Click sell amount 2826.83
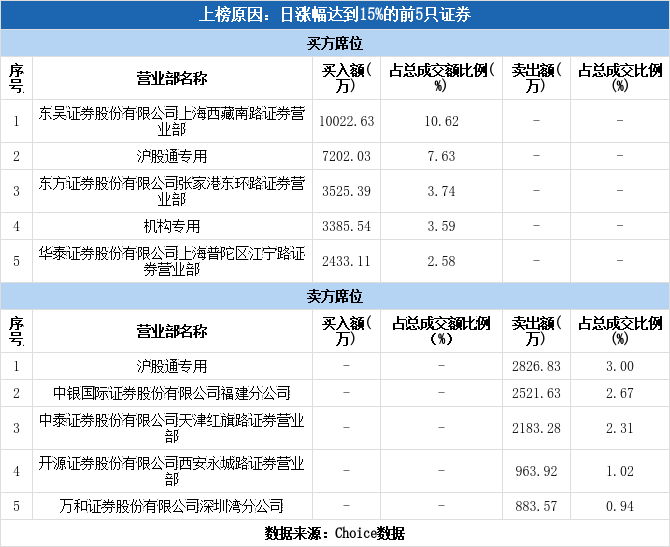670x547 pixels. pos(536,367)
